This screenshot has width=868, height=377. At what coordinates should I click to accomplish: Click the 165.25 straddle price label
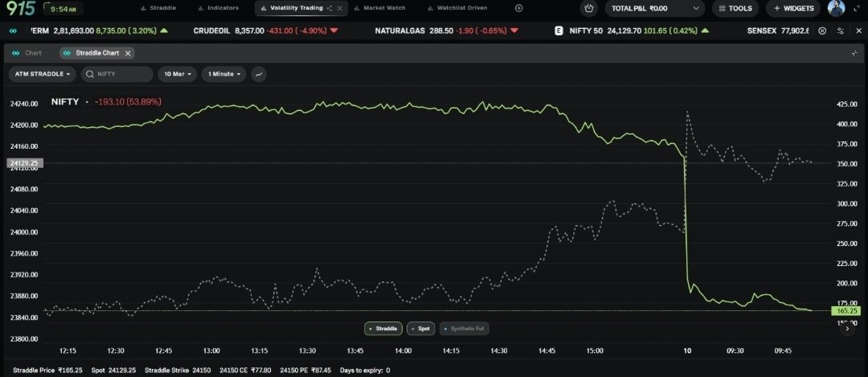point(845,311)
